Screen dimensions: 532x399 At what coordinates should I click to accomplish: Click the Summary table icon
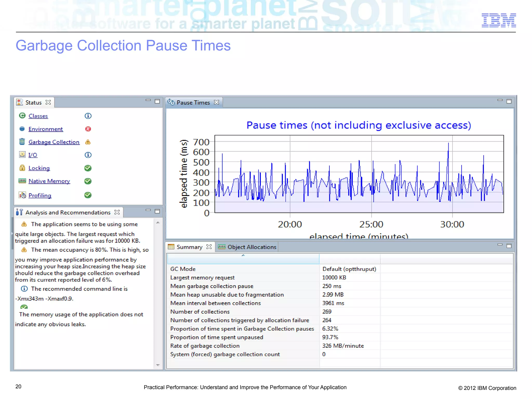tap(171, 247)
